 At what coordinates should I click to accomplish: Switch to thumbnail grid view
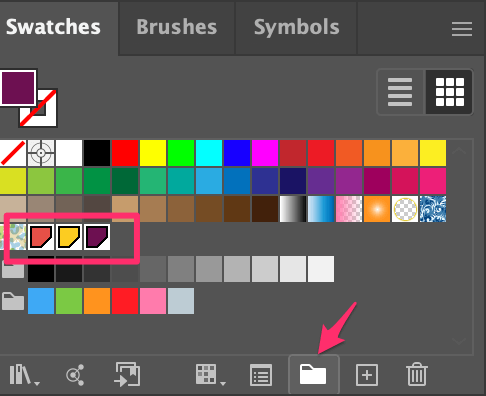(450, 92)
